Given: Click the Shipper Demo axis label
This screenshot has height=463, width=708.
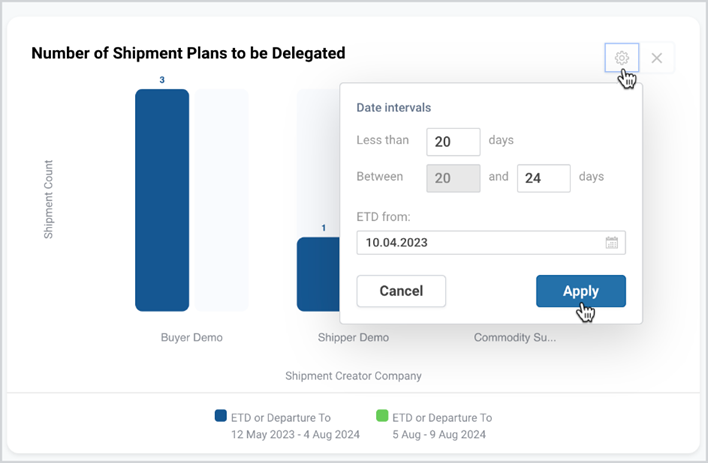Looking at the screenshot, I should (x=353, y=337).
